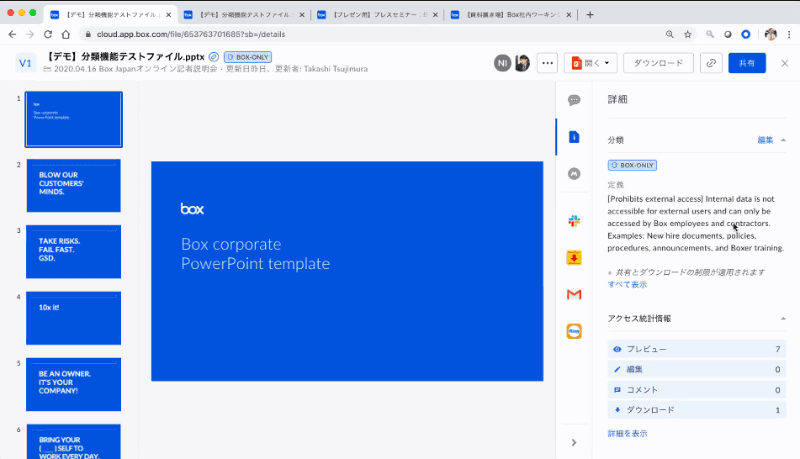This screenshot has width=800, height=459.
Task: Switch to the second browser tab 【デモ】分類機能
Action: coord(244,15)
